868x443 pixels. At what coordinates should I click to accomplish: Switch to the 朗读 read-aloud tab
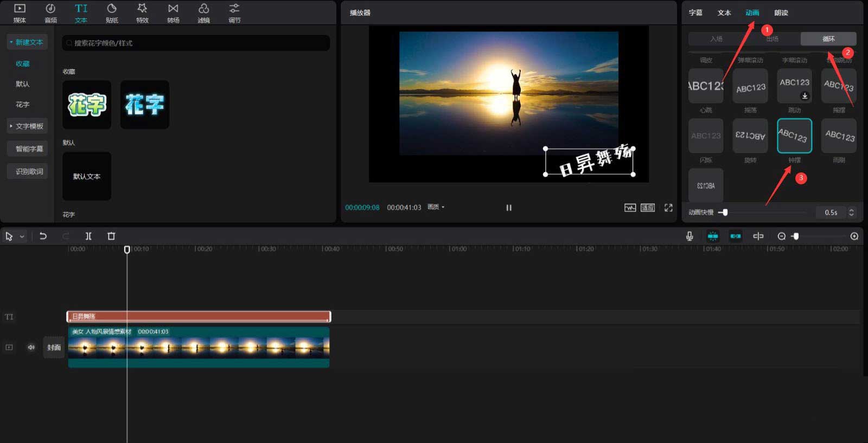[x=781, y=13]
